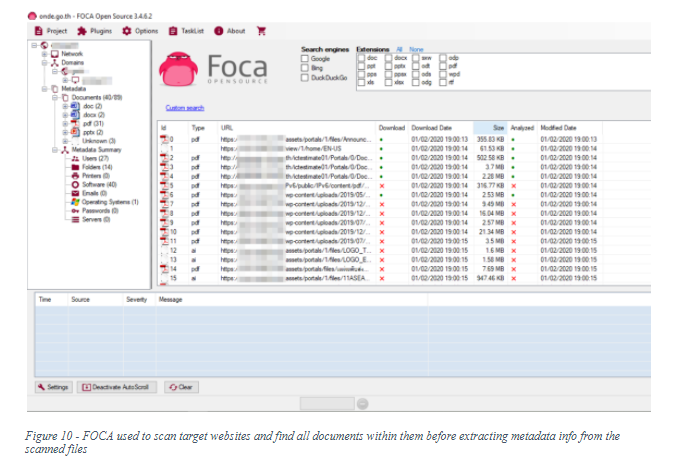Click the Clear log button
The image size is (686, 470).
[x=181, y=387]
